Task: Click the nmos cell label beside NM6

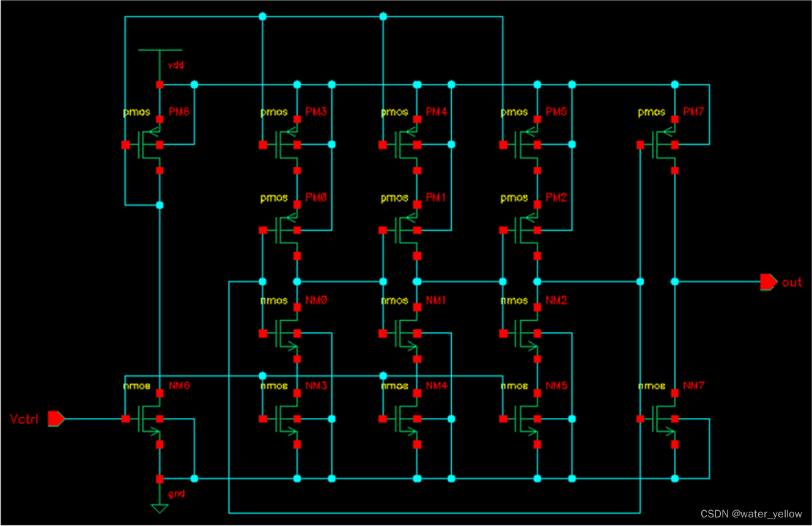Action: pos(137,386)
